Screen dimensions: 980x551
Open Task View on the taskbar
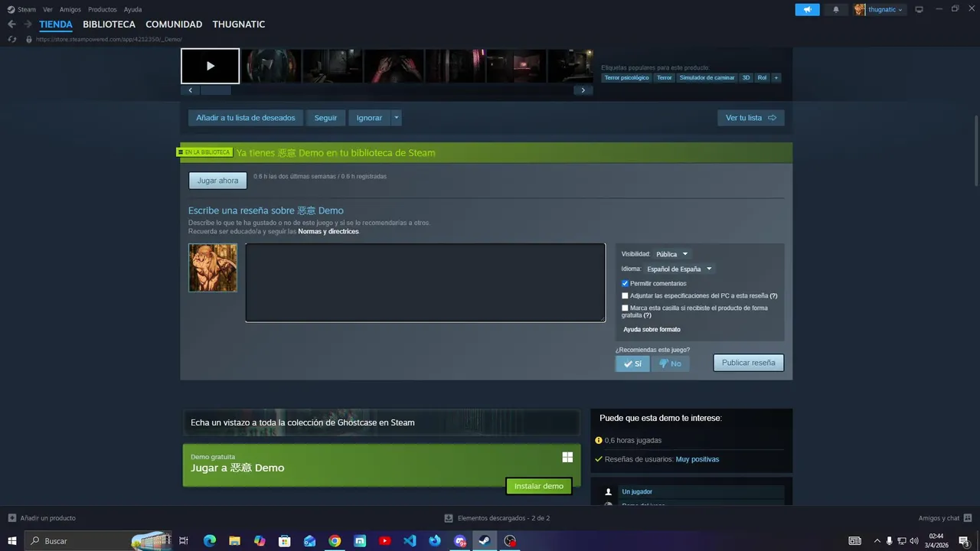183,541
